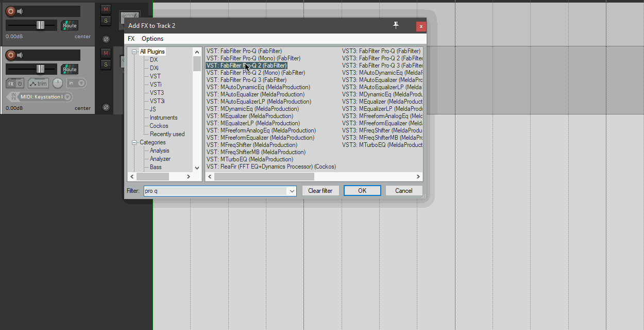Image resolution: width=644 pixels, height=330 pixels.
Task: Select VST3i in plugin tree
Action: (x=157, y=101)
